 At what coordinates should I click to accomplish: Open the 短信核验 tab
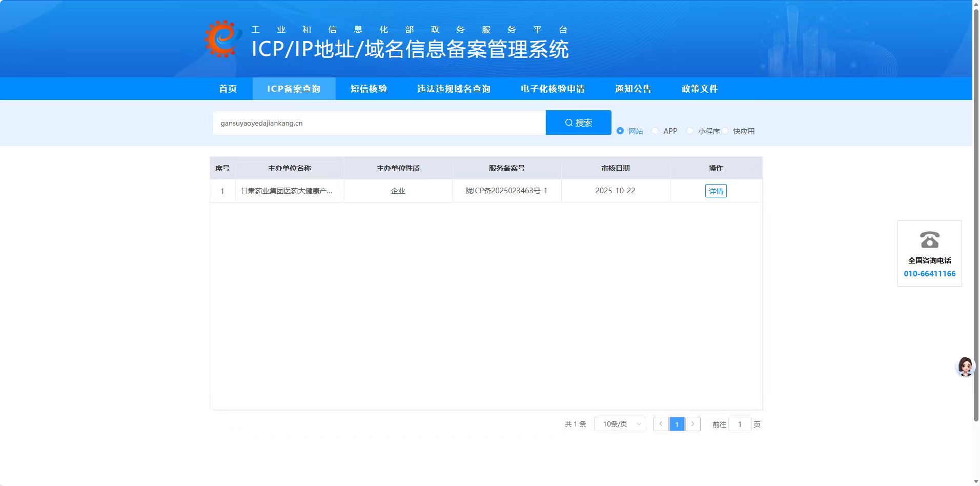(x=369, y=89)
